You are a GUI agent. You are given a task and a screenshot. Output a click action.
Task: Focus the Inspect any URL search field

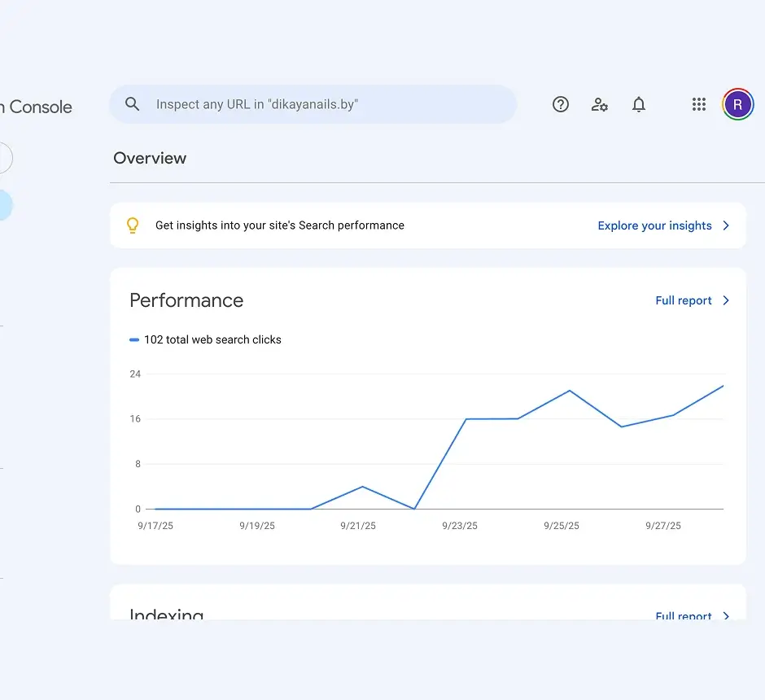coord(326,104)
